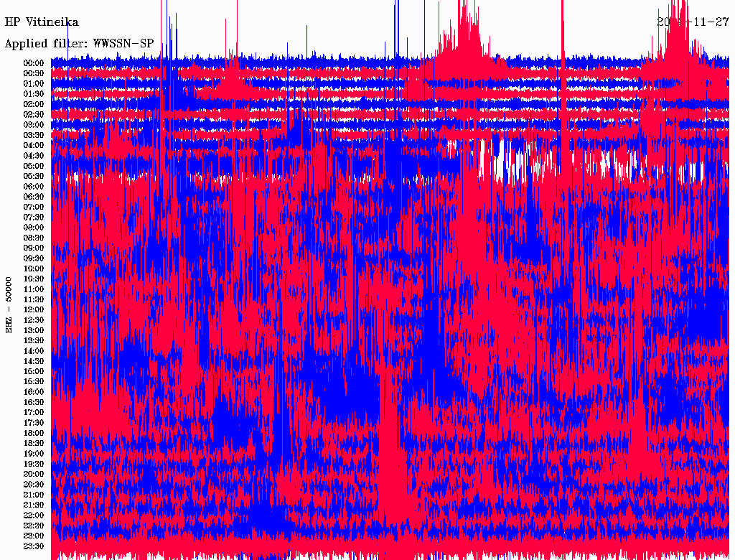Select the 16:00 time label
The image size is (735, 560).
pyautogui.click(x=34, y=392)
